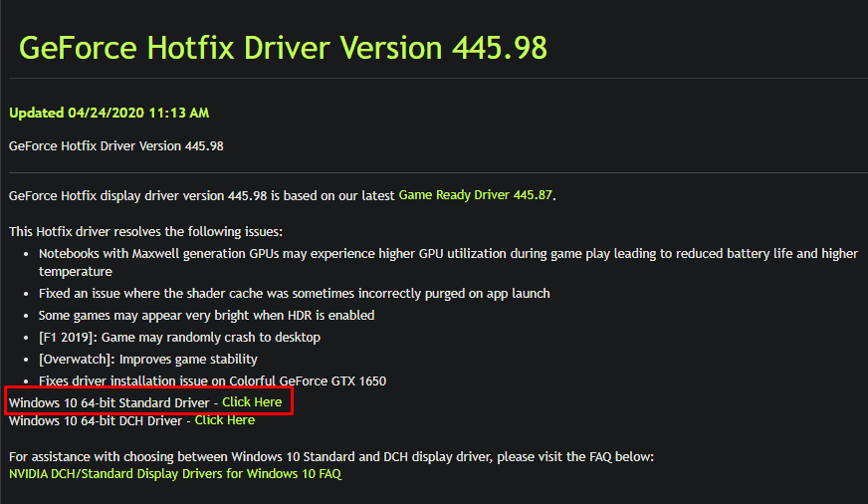868x504 pixels.
Task: Click the HDR very bright games bullet
Action: [206, 316]
